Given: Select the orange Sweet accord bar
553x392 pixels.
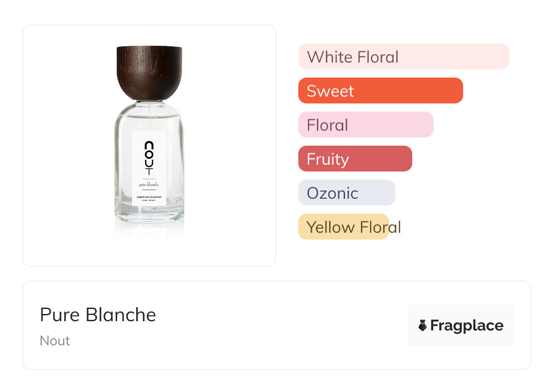Looking at the screenshot, I should pos(380,91).
